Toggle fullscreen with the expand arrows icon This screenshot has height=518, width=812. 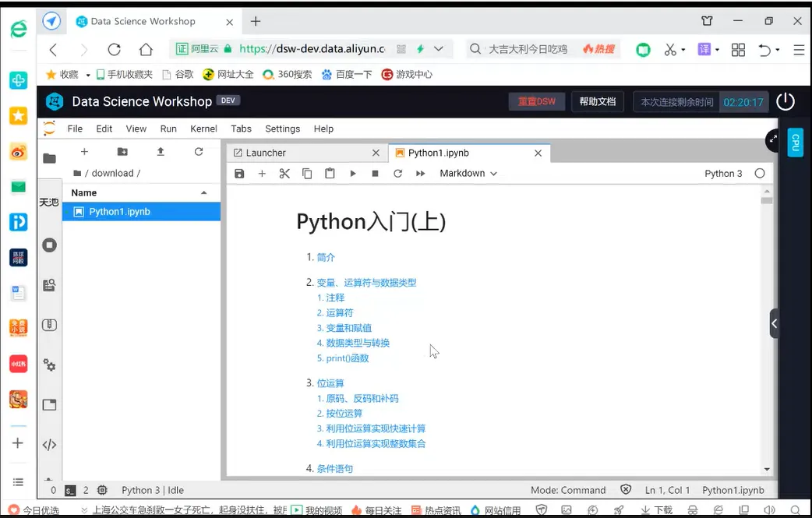click(772, 139)
